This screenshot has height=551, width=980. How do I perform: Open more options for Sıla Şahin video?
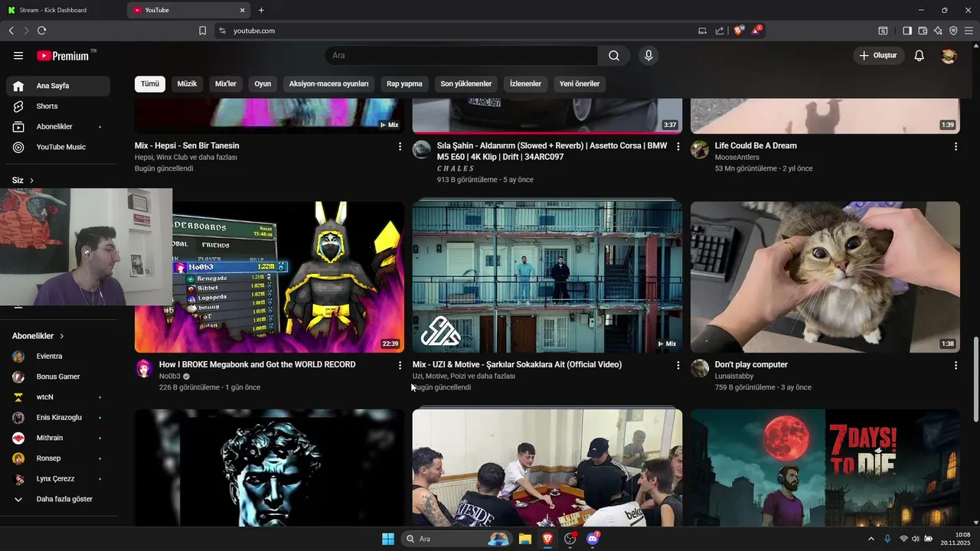(x=678, y=146)
